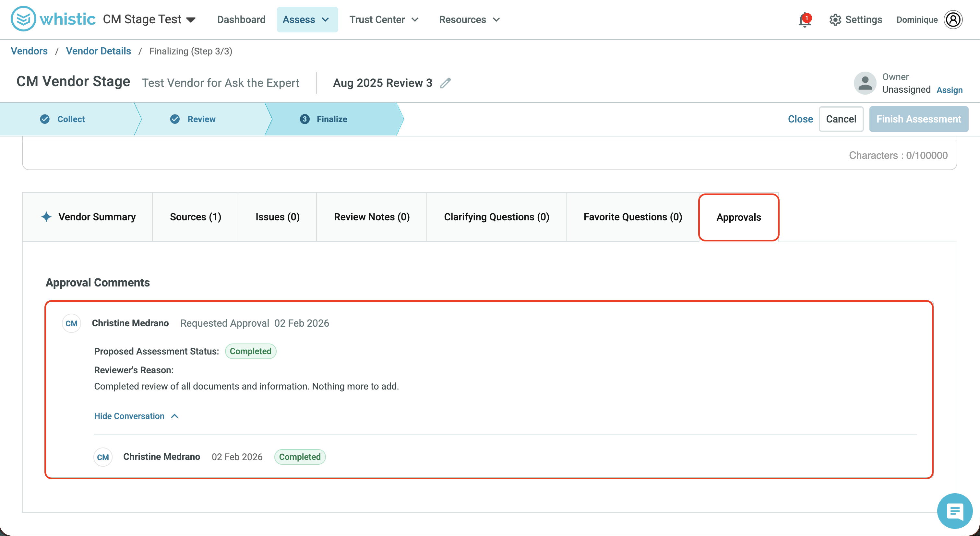Expand the CM Stage Test workspace dropdown
This screenshot has height=536, width=980.
pos(149,19)
